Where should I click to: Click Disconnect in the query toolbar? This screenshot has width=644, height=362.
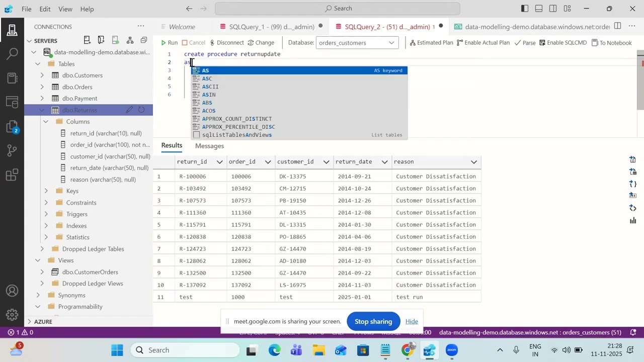pyautogui.click(x=226, y=43)
